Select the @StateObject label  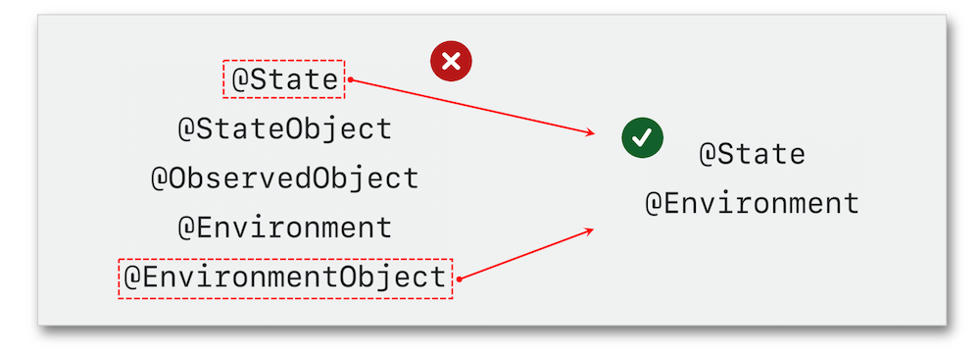click(x=285, y=128)
